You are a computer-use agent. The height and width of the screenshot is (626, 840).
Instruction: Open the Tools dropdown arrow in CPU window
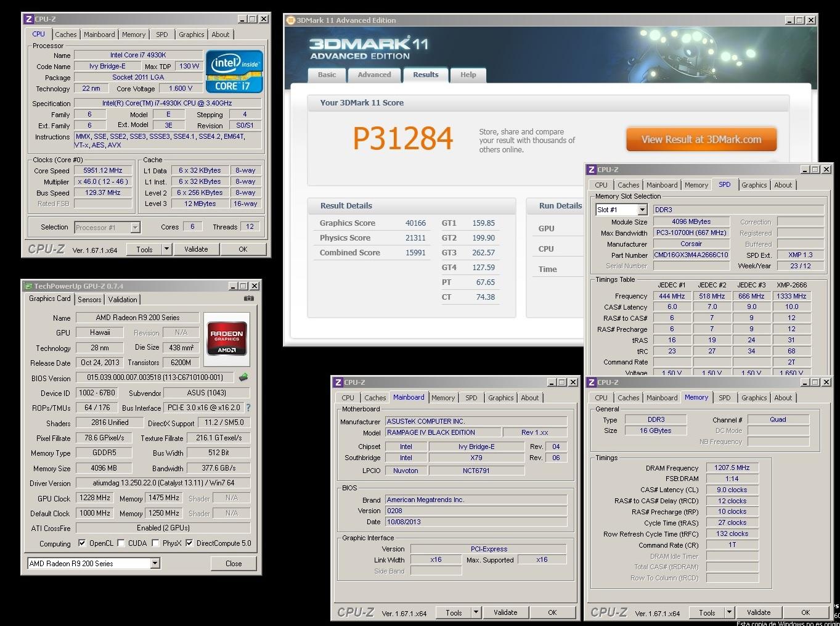tap(166, 249)
